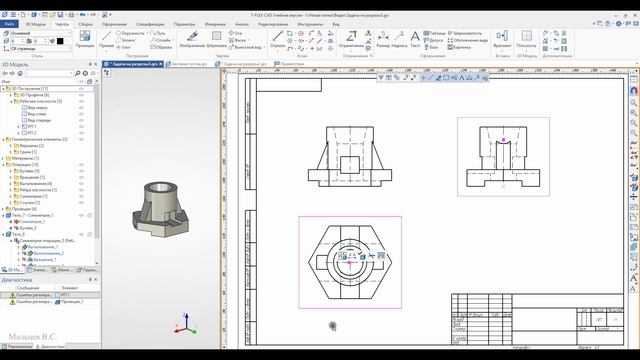Select the Размер dimension tool

click(383, 39)
